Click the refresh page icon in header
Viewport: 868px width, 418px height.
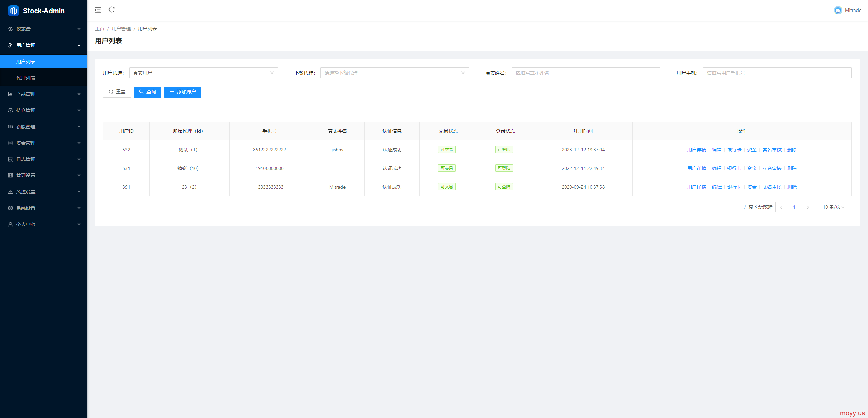click(x=112, y=9)
